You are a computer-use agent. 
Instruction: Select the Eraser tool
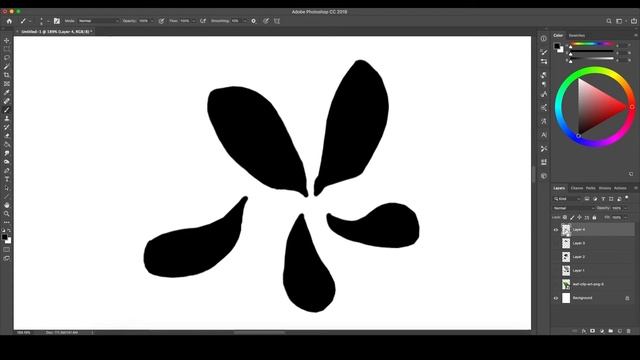pyautogui.click(x=7, y=136)
